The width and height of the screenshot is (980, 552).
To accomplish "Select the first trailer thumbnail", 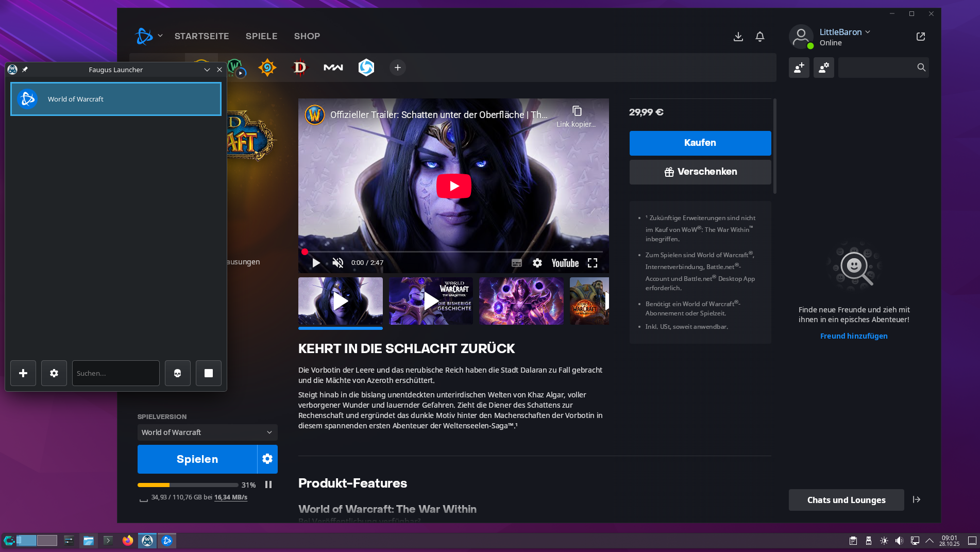I will (x=340, y=301).
